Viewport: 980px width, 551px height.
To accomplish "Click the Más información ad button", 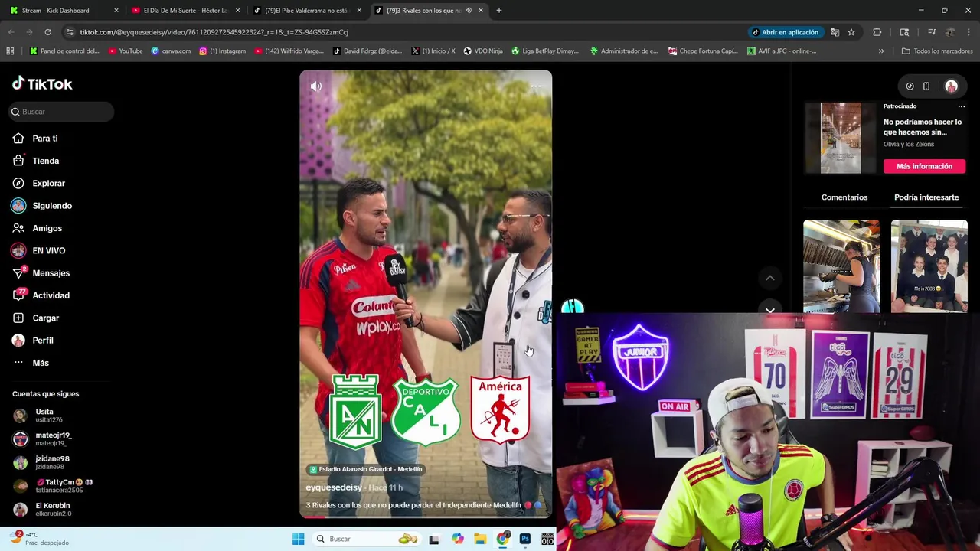I will 925,166.
